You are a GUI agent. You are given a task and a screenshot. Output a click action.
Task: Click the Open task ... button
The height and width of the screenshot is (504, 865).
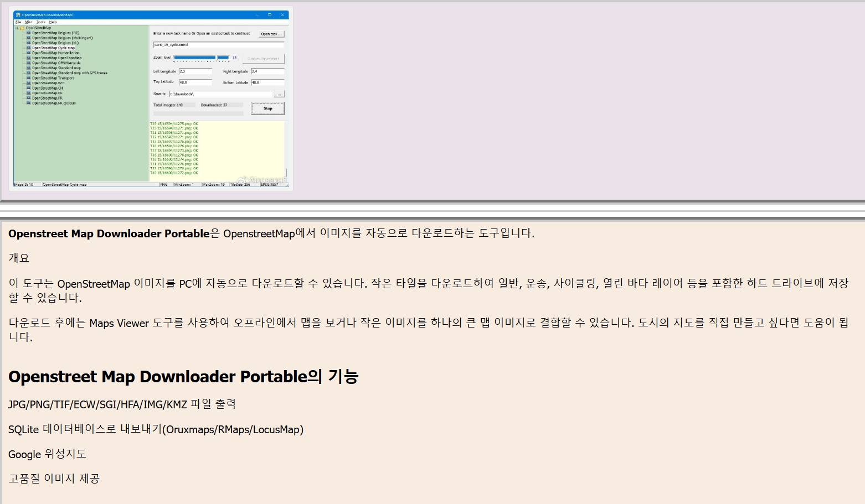point(271,34)
